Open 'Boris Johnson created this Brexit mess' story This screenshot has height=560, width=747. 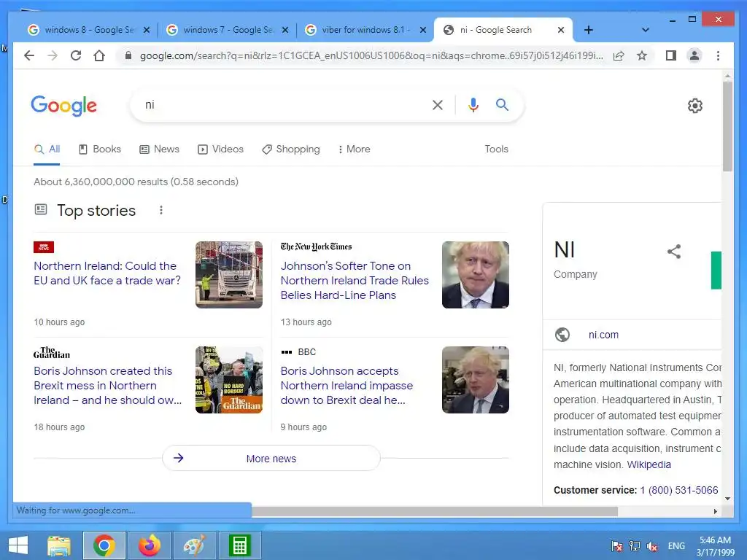pos(108,385)
